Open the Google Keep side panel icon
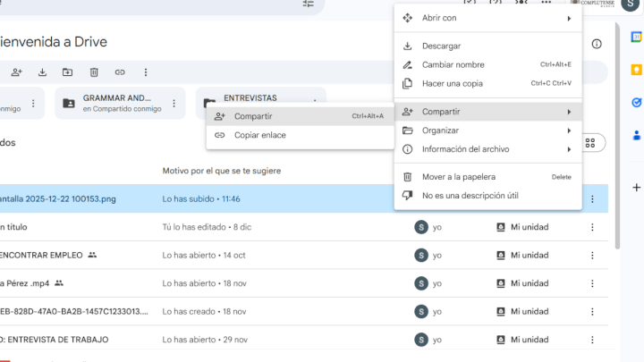This screenshot has height=362, width=644. tap(636, 70)
